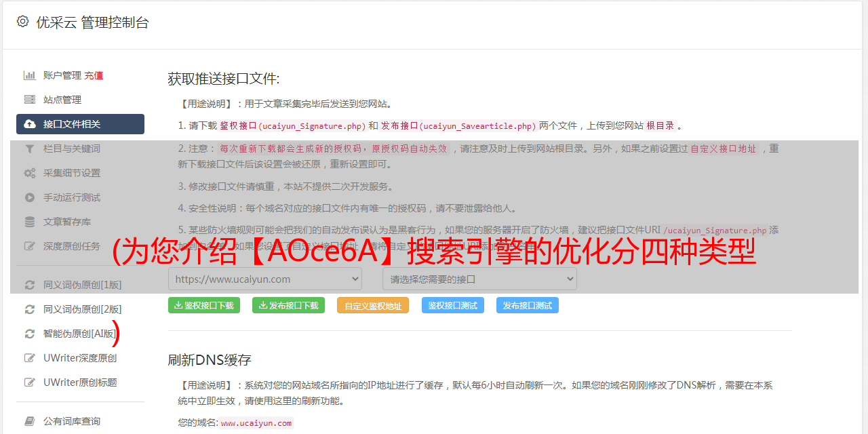
Task: Click the /ucaiyun_Signature.php URI text
Action: [715, 230]
